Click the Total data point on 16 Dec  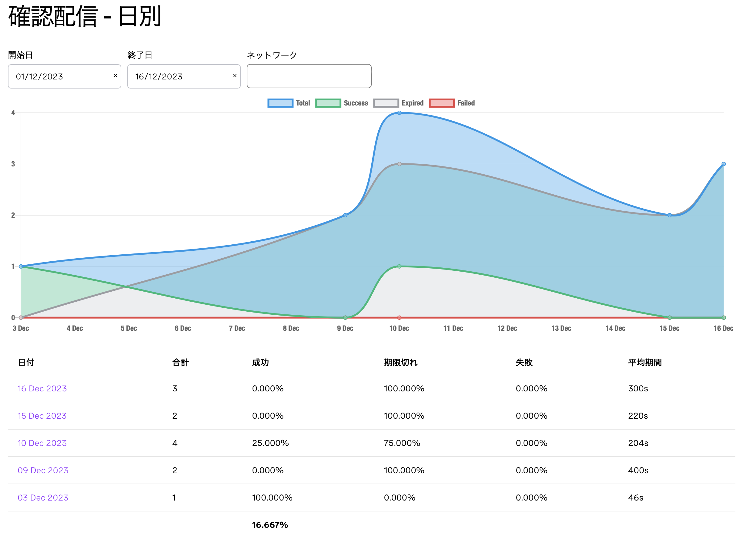click(723, 164)
